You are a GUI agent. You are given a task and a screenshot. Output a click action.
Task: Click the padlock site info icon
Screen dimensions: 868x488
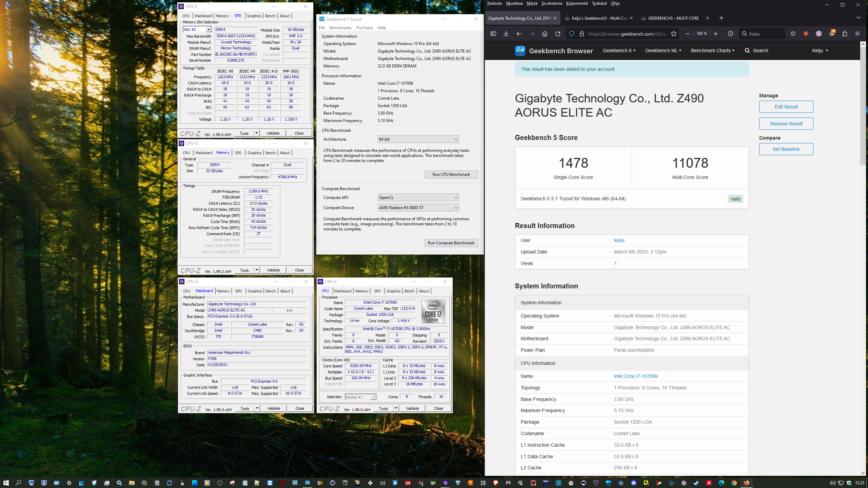click(x=582, y=34)
